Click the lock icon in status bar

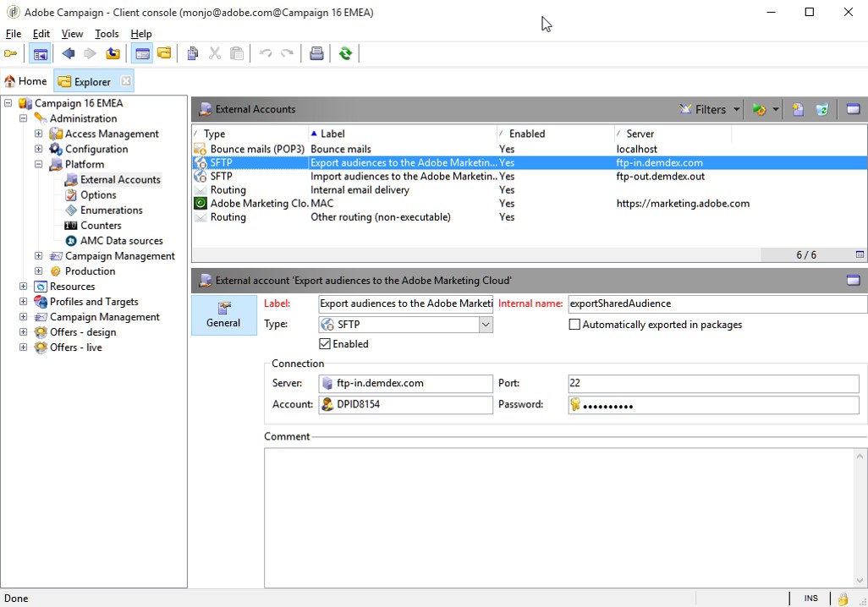pyautogui.click(x=843, y=599)
